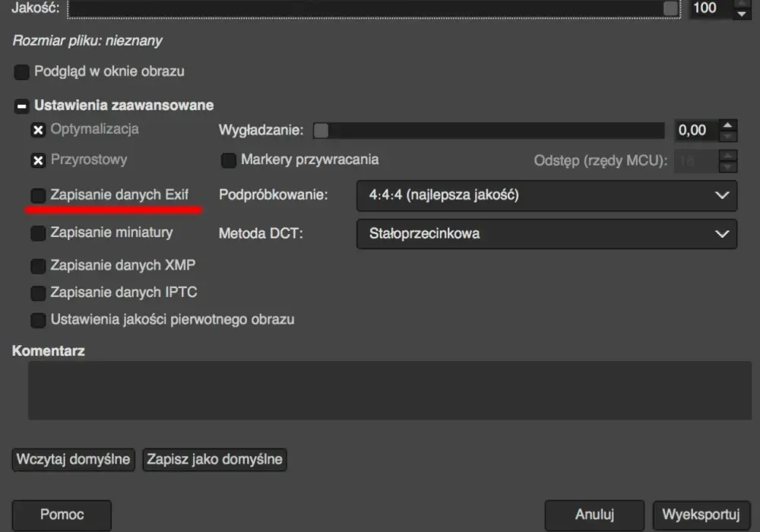Viewport: 760px width, 532px height.
Task: Click inside the Komentarz text area
Action: [x=390, y=390]
